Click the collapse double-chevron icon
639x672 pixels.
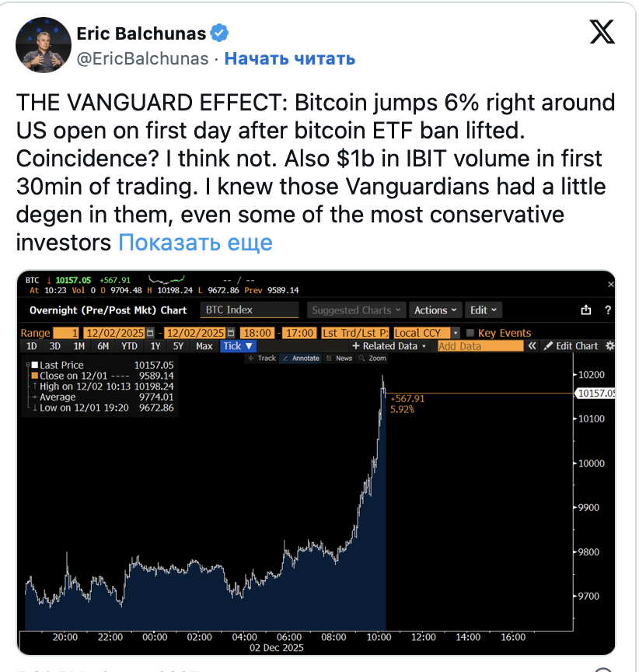click(x=532, y=346)
